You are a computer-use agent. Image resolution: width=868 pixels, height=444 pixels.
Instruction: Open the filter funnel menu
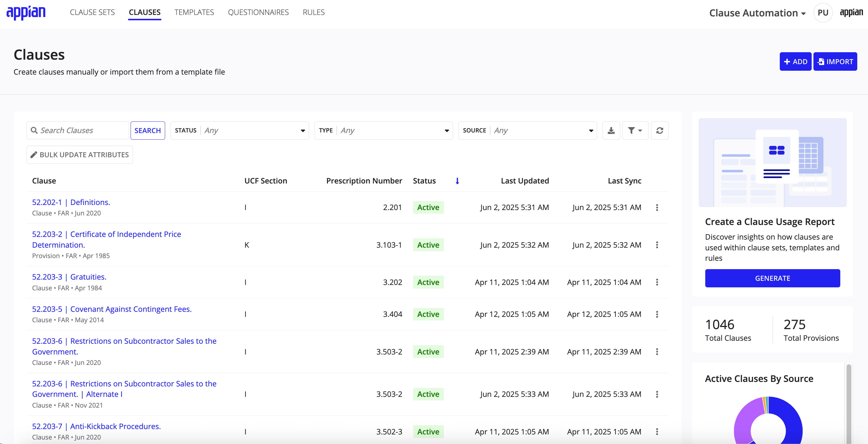(635, 131)
